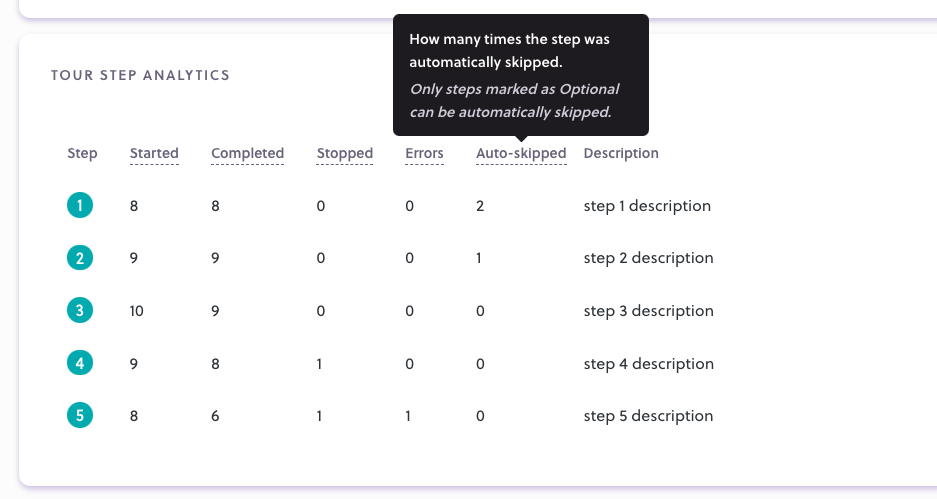The height and width of the screenshot is (499, 937).
Task: Select the step 3 description text
Action: click(648, 311)
